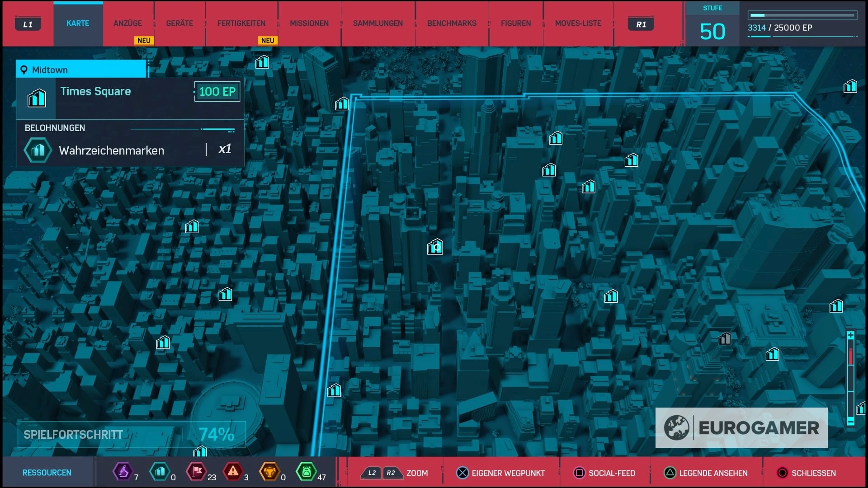
Task: Click the x1 reward quantity
Action: coord(225,149)
